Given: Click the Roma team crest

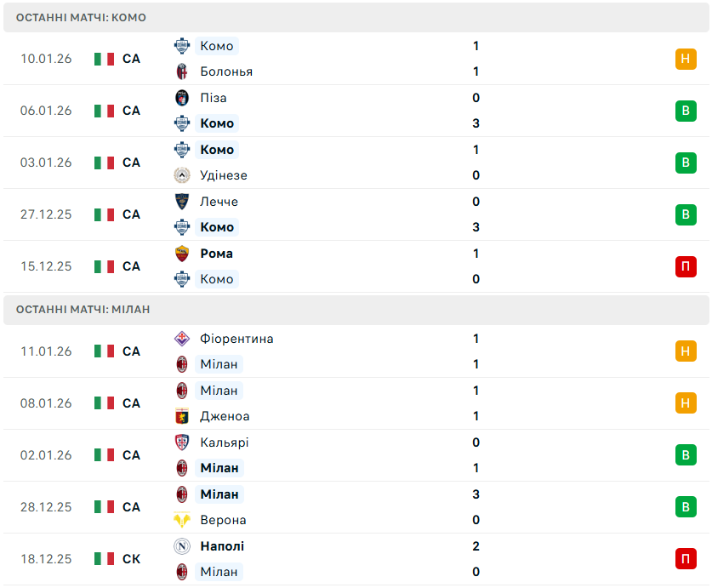Looking at the screenshot, I should click(x=181, y=254).
